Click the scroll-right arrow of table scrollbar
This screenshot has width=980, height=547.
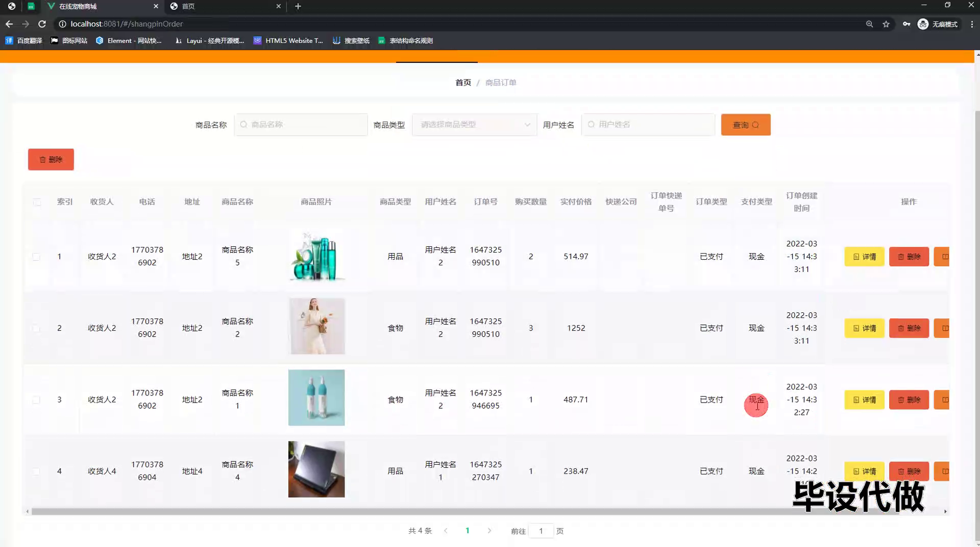click(945, 511)
